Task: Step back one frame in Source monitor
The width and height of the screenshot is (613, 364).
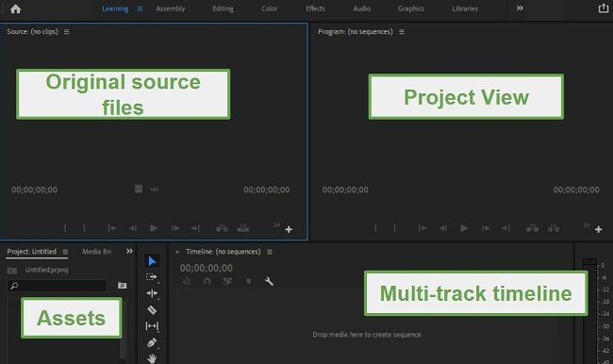Action: click(133, 228)
